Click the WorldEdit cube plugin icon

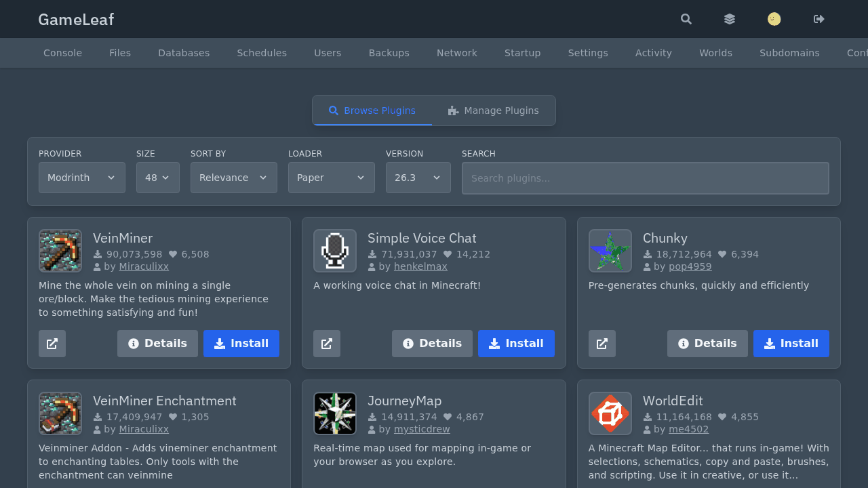click(610, 413)
